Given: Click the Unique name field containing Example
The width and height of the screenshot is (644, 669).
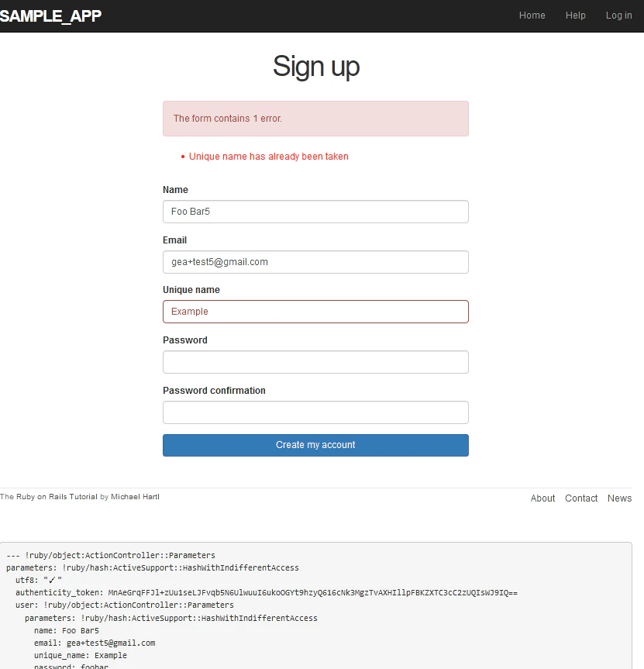Looking at the screenshot, I should pos(315,312).
